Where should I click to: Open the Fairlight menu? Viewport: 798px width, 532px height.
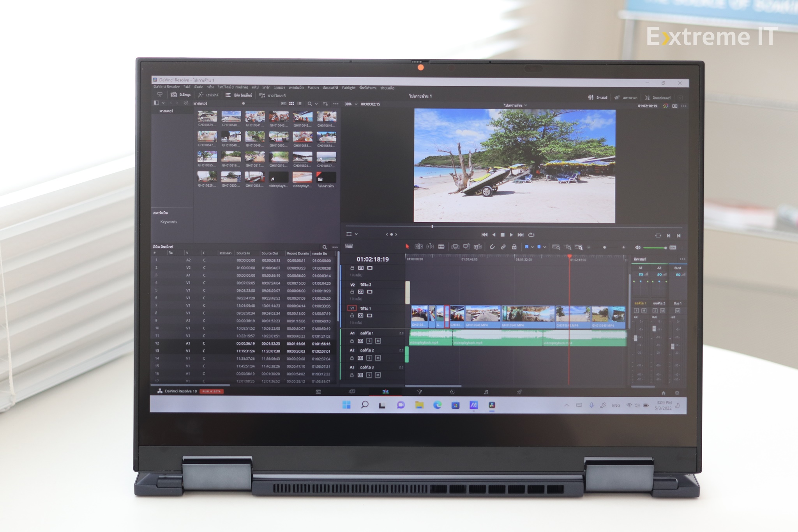click(x=349, y=88)
